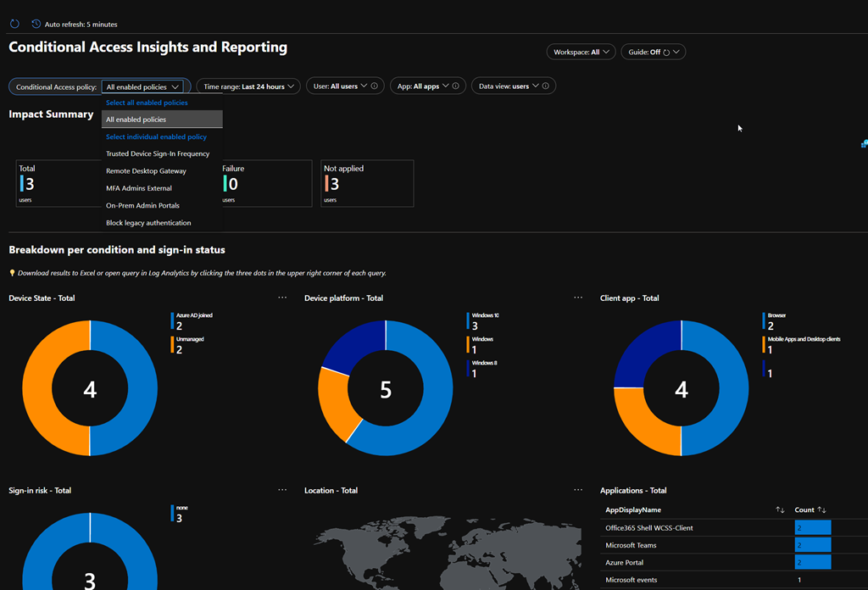Click the Failure users summary tile
Viewport: 868px width, 590px height.
(267, 183)
